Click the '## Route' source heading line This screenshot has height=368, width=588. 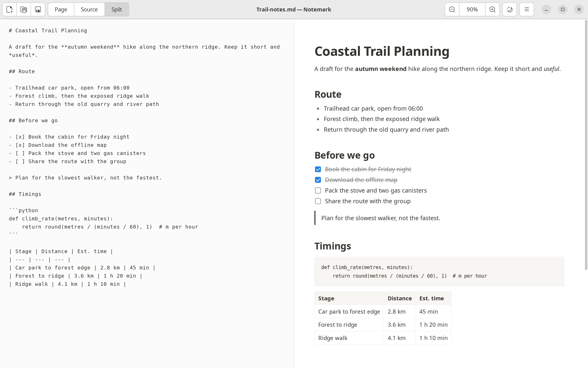tap(22, 72)
